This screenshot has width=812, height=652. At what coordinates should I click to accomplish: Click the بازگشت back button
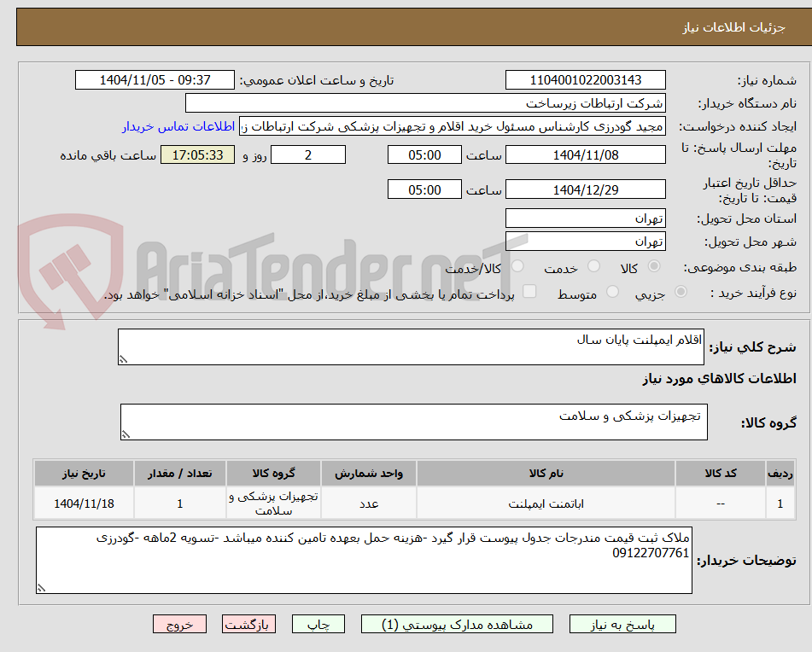point(248,624)
